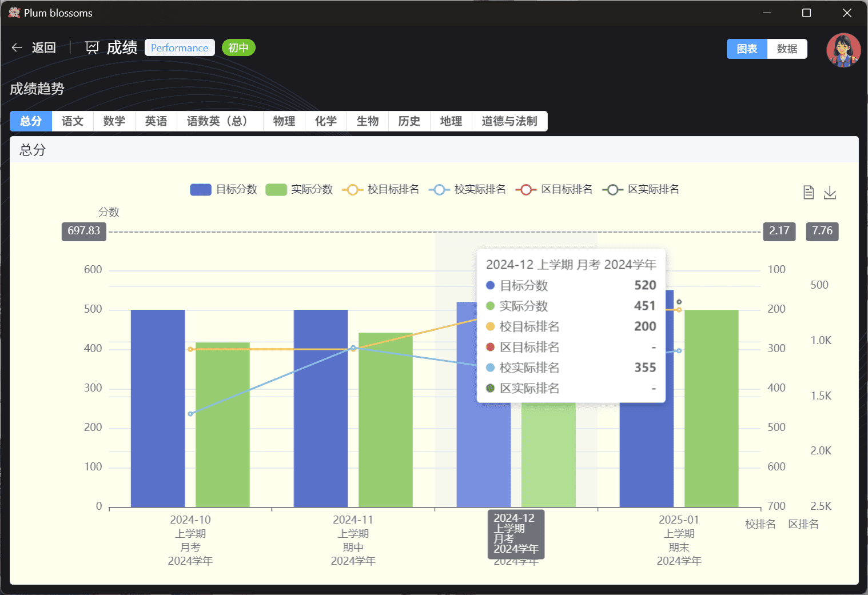Viewport: 868px width, 595px height.
Task: Select the 英语 tab
Action: click(x=156, y=121)
